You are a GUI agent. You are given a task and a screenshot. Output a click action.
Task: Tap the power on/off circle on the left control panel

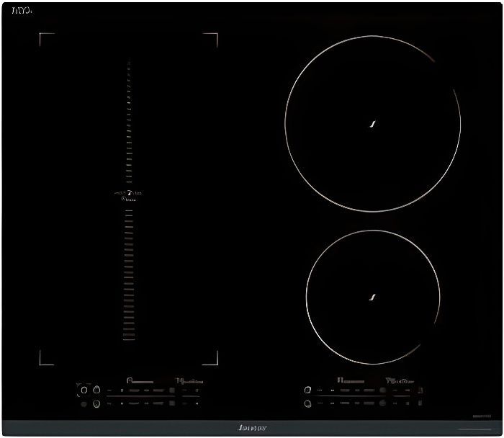[x=84, y=390]
